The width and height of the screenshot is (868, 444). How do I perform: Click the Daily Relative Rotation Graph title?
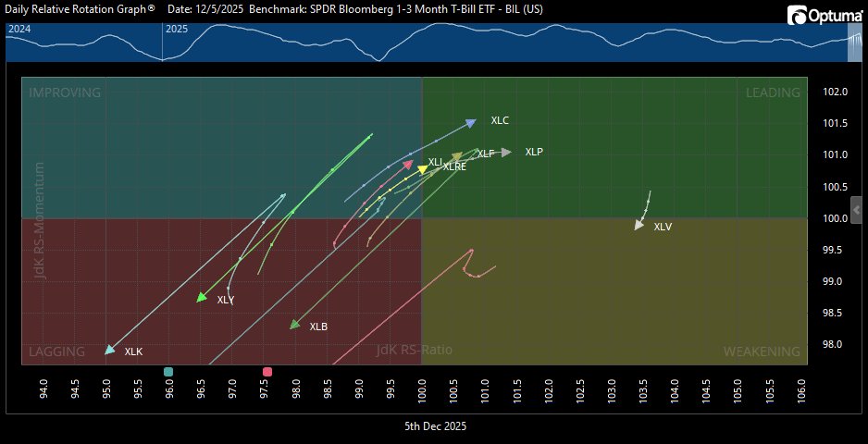[x=80, y=9]
